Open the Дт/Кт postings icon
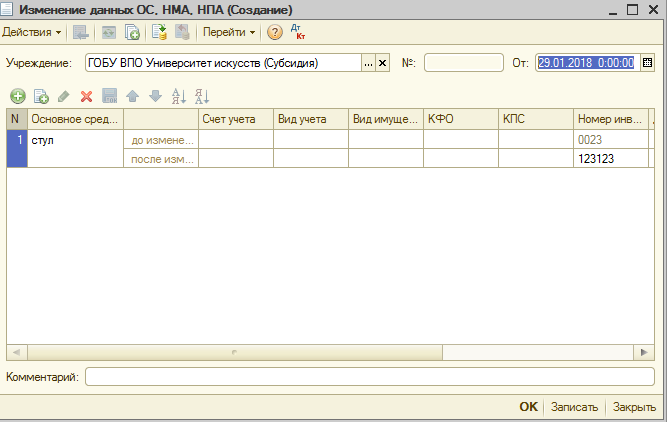The image size is (667, 422). tap(298, 32)
